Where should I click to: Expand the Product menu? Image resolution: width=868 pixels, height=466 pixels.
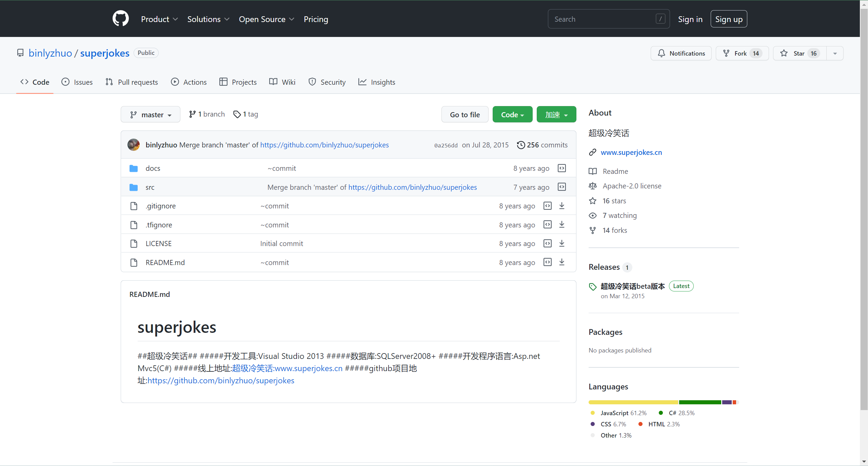[159, 19]
